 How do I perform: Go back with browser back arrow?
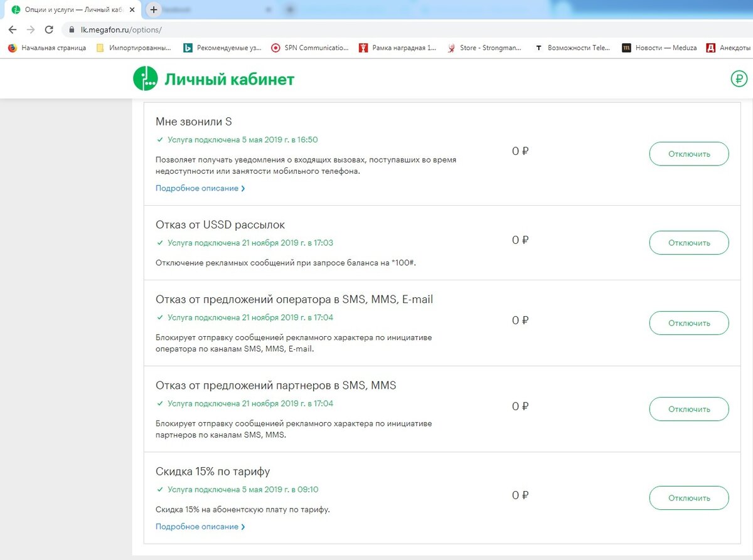[13, 29]
